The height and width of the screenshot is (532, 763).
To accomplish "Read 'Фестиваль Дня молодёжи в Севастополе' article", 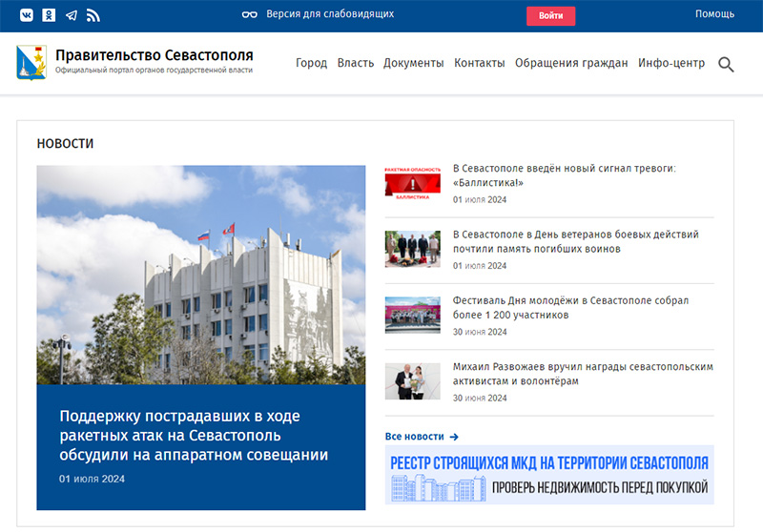I will (570, 308).
